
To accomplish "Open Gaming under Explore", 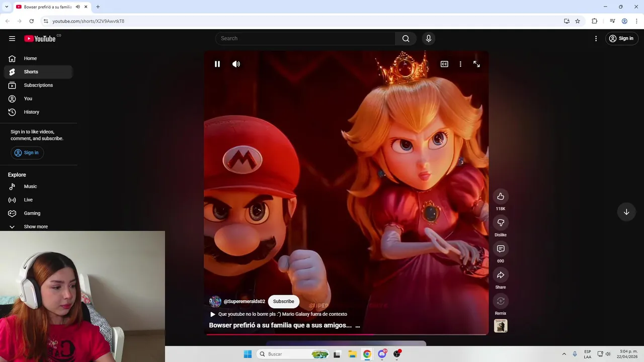I will (38, 213).
